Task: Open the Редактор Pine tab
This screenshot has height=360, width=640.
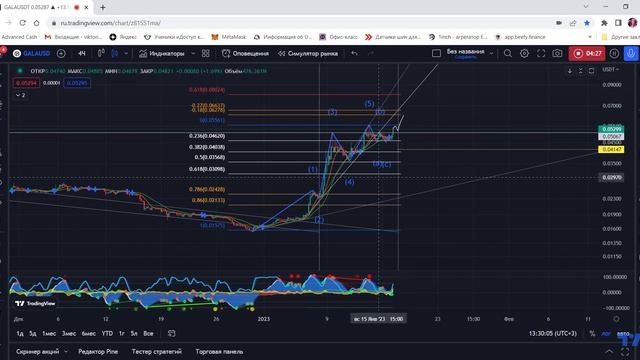Action: [x=98, y=351]
